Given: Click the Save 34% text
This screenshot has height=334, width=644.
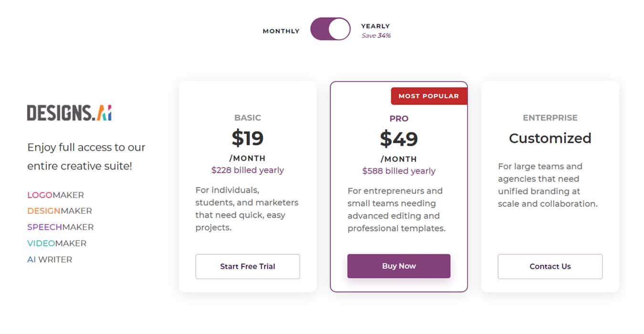Looking at the screenshot, I should pyautogui.click(x=376, y=36).
